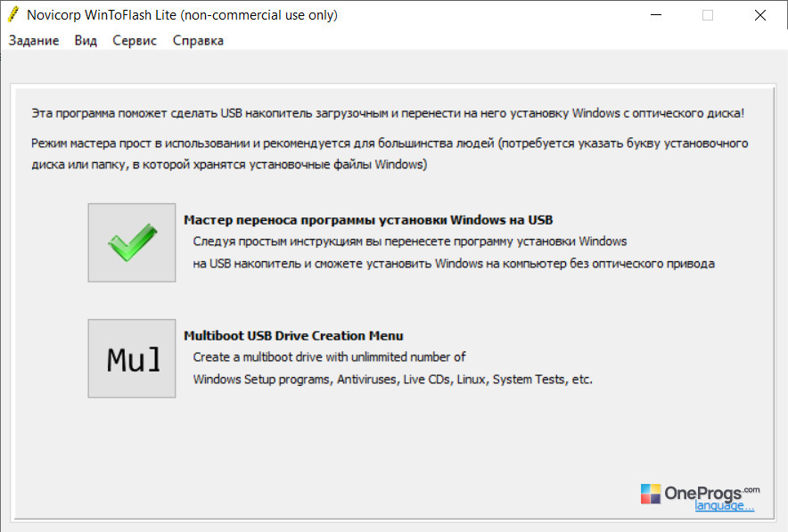
Task: Select the Мастер переноса программы установки Windows heading
Action: click(x=368, y=220)
